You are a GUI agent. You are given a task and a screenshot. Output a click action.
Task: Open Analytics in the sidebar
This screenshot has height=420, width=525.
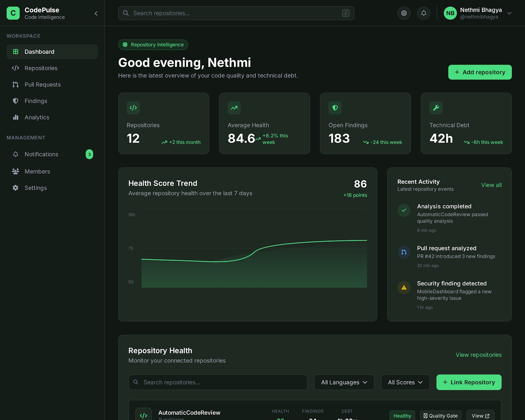(52, 117)
